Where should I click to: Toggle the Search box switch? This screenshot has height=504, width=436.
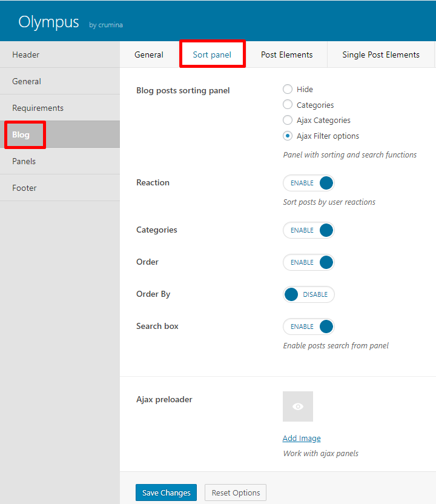308,327
